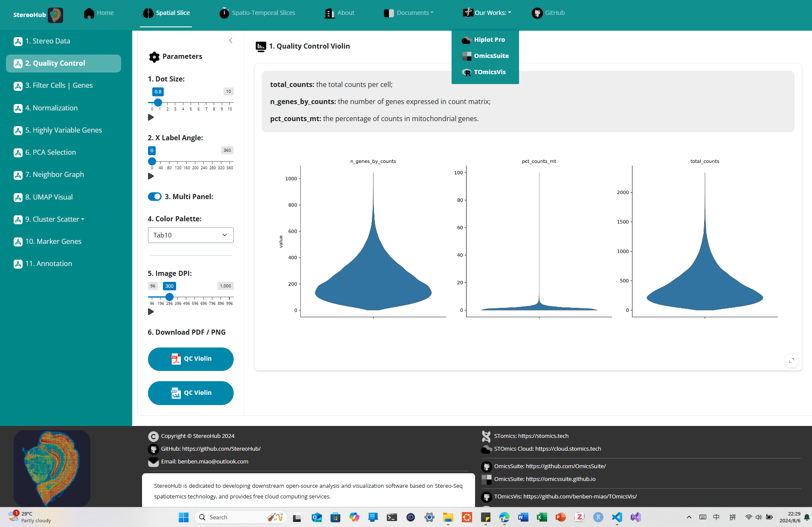The width and height of the screenshot is (812, 527).
Task: Click the email envelope icon in footer
Action: point(153,462)
